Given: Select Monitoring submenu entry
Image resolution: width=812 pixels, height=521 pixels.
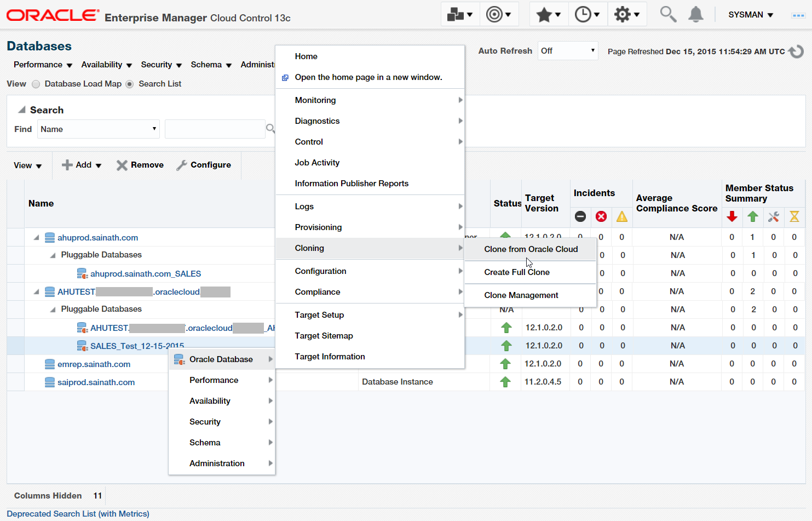Looking at the screenshot, I should [x=370, y=100].
